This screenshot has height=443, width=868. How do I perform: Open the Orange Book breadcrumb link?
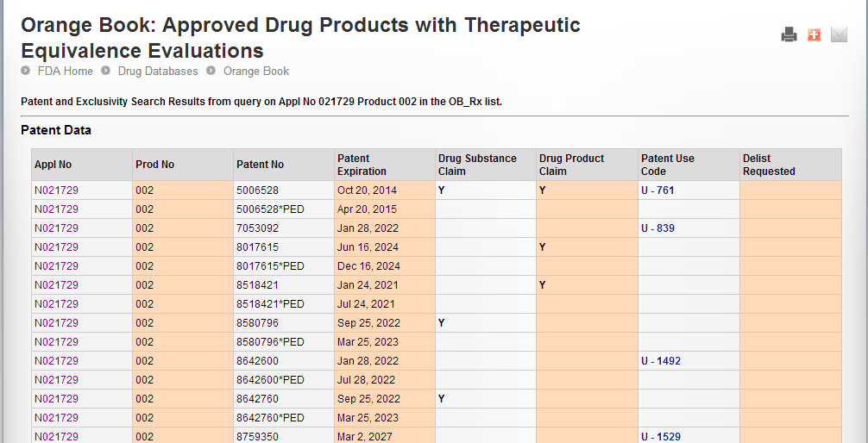point(256,72)
